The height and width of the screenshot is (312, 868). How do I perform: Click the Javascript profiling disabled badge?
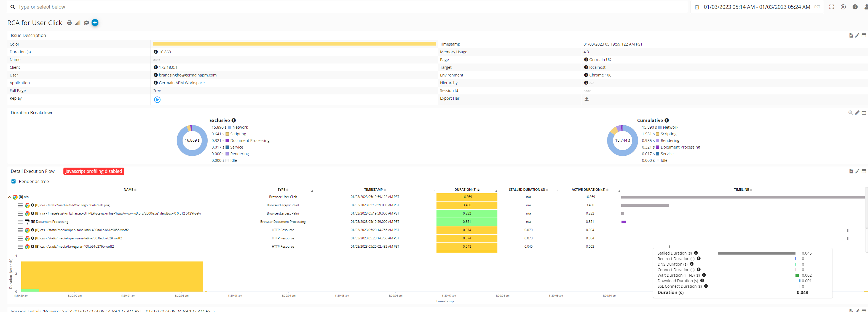point(94,171)
